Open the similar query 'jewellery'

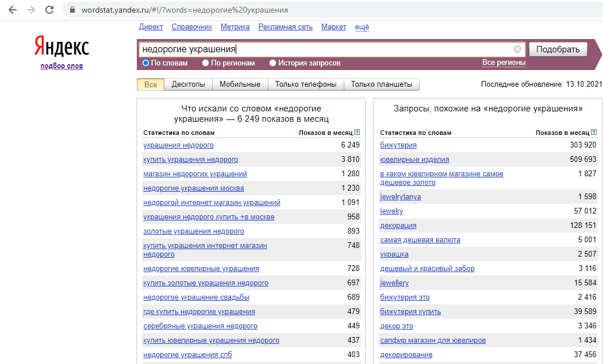tap(394, 283)
